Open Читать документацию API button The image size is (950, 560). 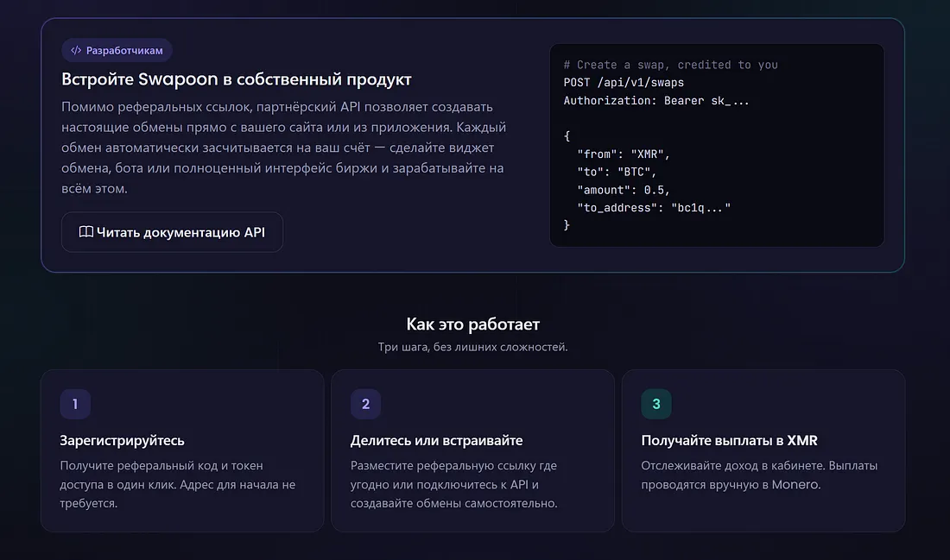pos(172,232)
